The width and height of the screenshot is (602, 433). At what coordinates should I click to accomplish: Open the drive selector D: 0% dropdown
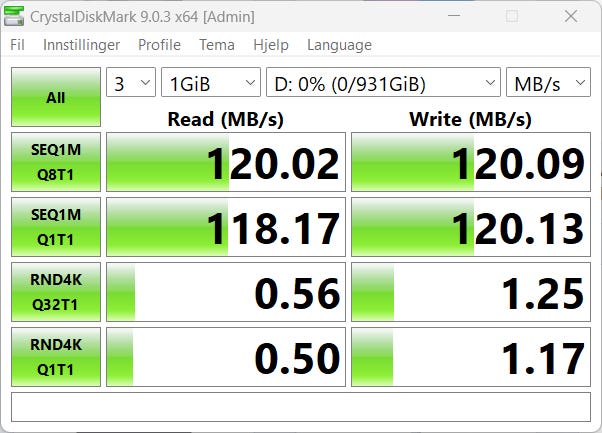383,82
